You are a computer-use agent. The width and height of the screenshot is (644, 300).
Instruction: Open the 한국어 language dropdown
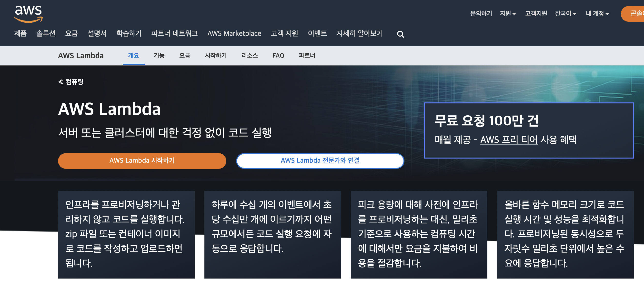pyautogui.click(x=565, y=13)
